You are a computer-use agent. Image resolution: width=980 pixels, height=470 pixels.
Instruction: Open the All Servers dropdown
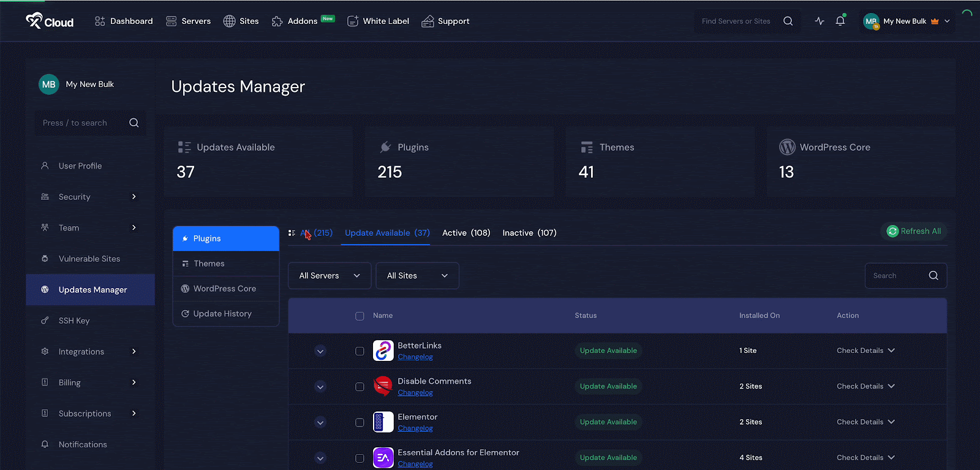coord(330,276)
